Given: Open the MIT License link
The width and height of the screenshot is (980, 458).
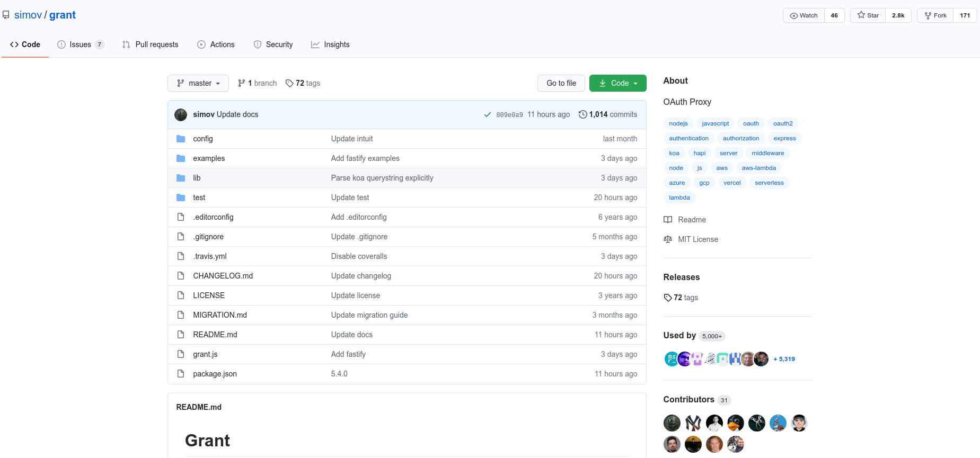Looking at the screenshot, I should (x=698, y=239).
